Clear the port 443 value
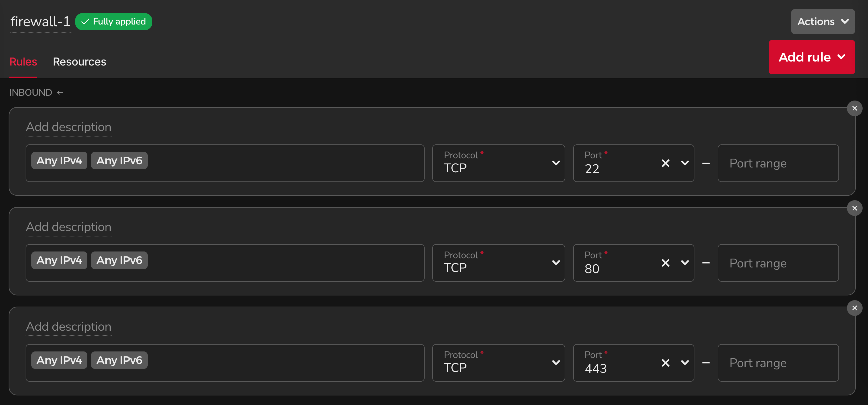 (x=665, y=363)
